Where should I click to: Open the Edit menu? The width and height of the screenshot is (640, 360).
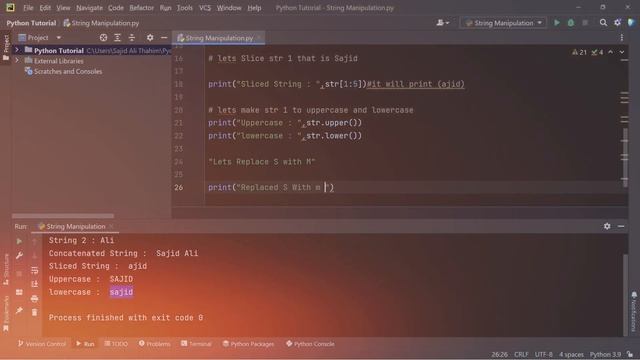click(x=45, y=8)
